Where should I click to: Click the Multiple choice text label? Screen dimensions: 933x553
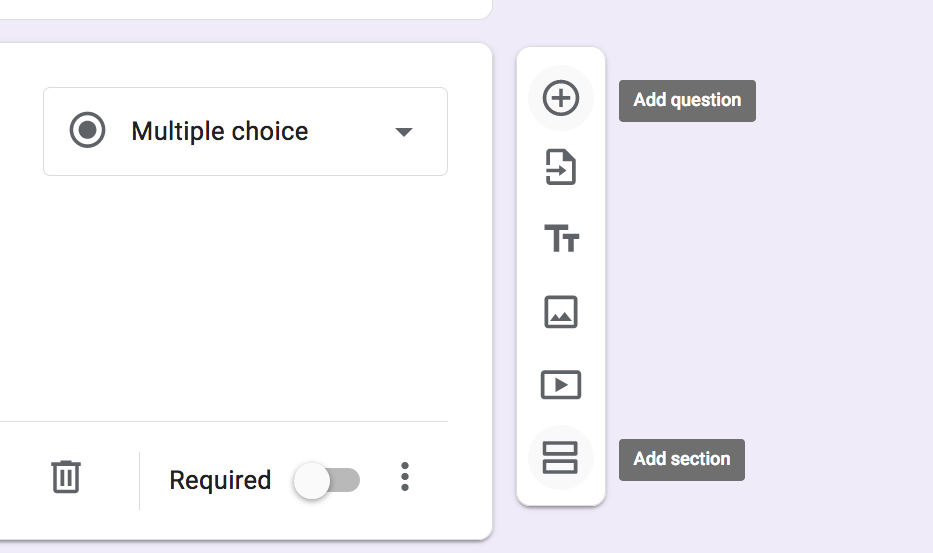point(220,132)
